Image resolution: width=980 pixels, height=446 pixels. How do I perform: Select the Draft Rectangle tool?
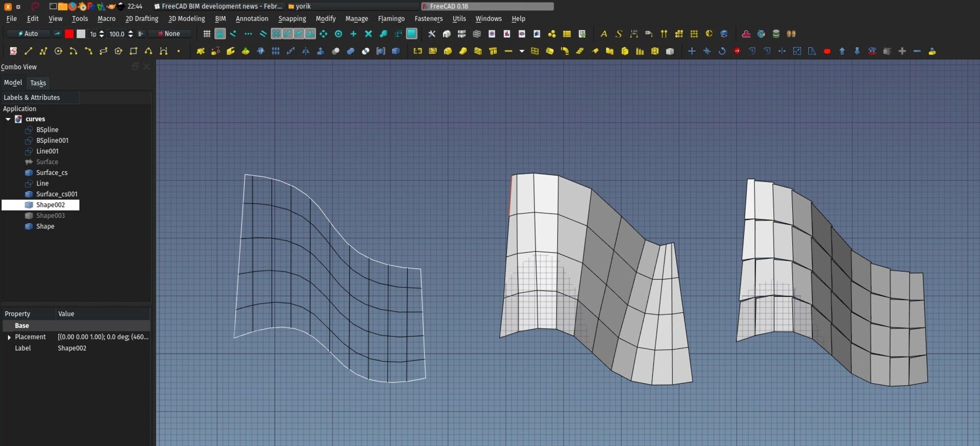point(133,51)
